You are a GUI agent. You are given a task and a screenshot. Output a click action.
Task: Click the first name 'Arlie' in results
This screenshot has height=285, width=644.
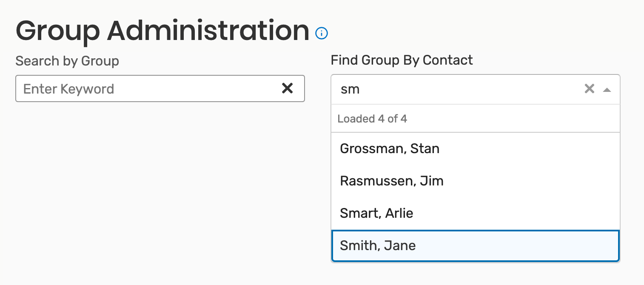(399, 213)
